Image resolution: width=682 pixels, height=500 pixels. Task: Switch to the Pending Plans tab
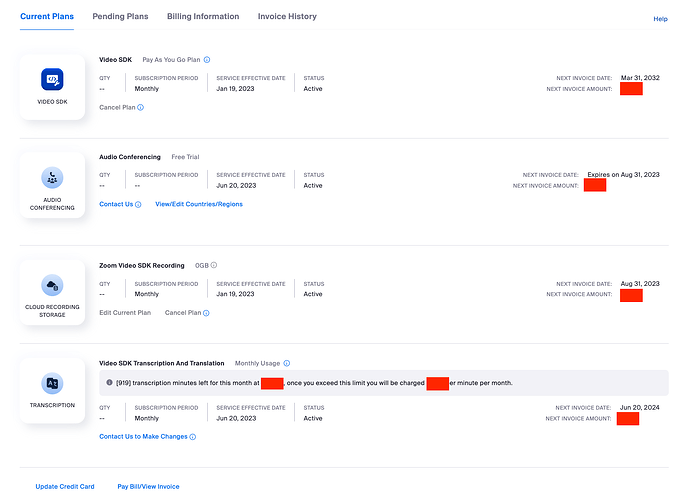(x=120, y=17)
